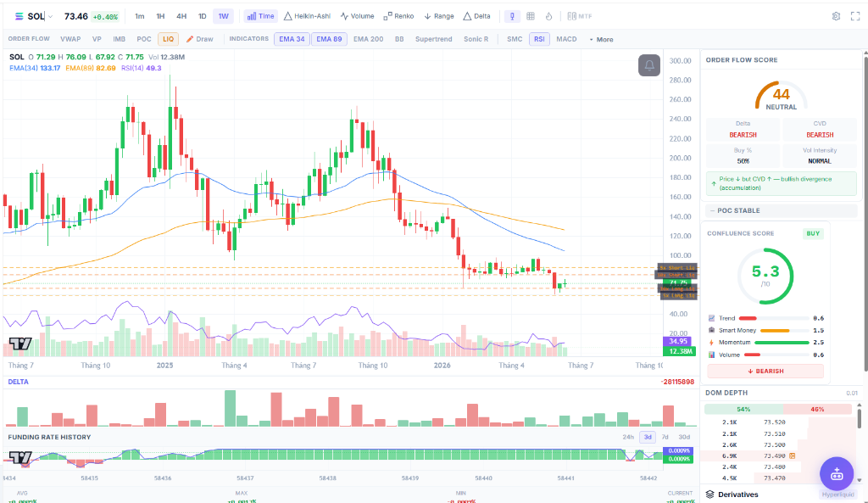This screenshot has width=868, height=503.
Task: Click the Momentum score icon
Action: (x=712, y=343)
